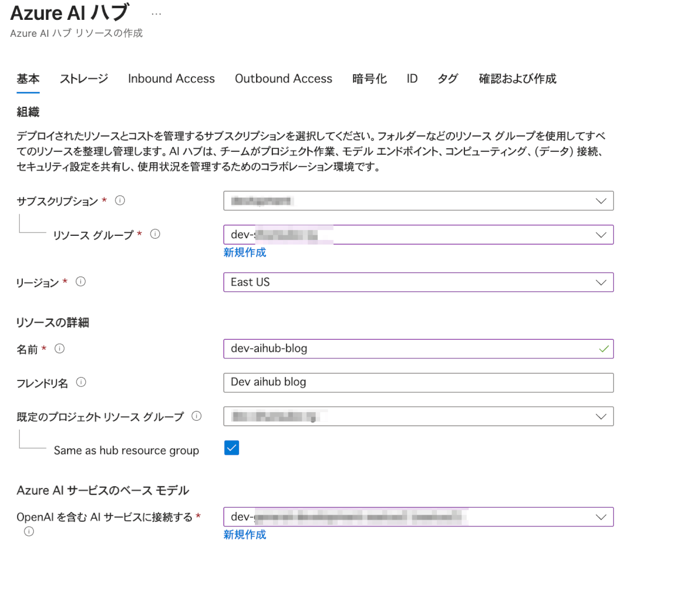Open the ellipsis menu beside Azure AI ハブ
The height and width of the screenshot is (600, 700).
(156, 14)
